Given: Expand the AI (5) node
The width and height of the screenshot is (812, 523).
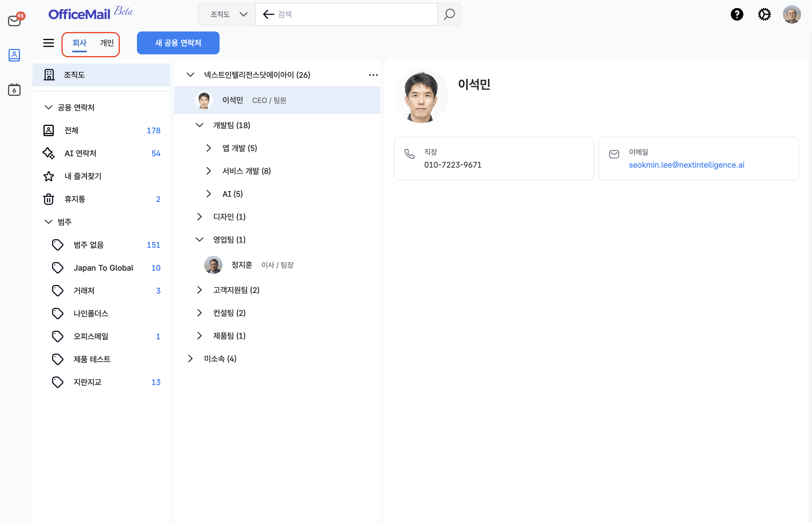Looking at the screenshot, I should click(x=209, y=194).
